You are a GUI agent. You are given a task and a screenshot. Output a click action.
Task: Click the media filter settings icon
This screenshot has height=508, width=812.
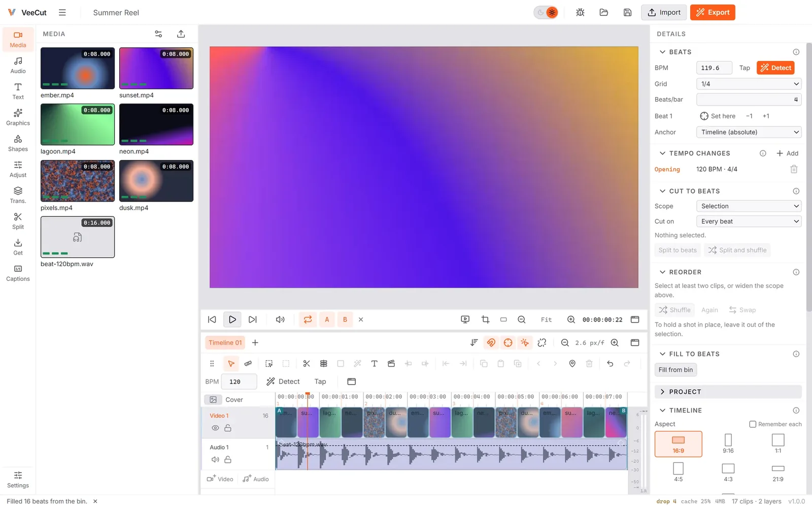point(158,34)
